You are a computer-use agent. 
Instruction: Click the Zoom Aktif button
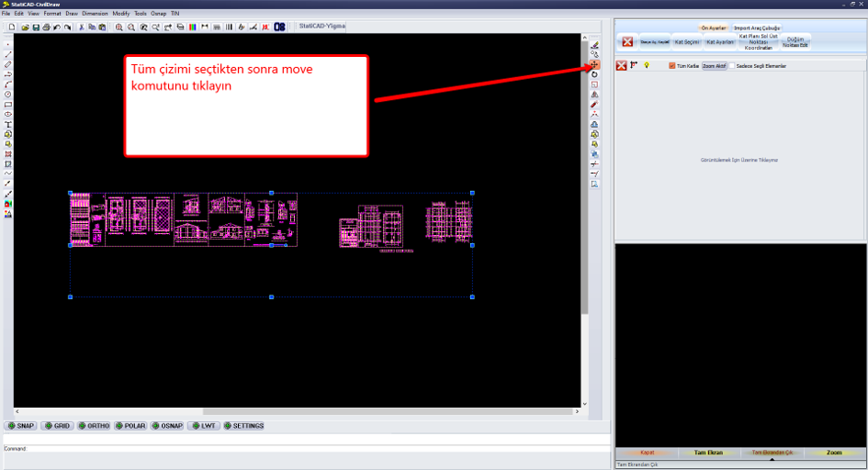714,66
